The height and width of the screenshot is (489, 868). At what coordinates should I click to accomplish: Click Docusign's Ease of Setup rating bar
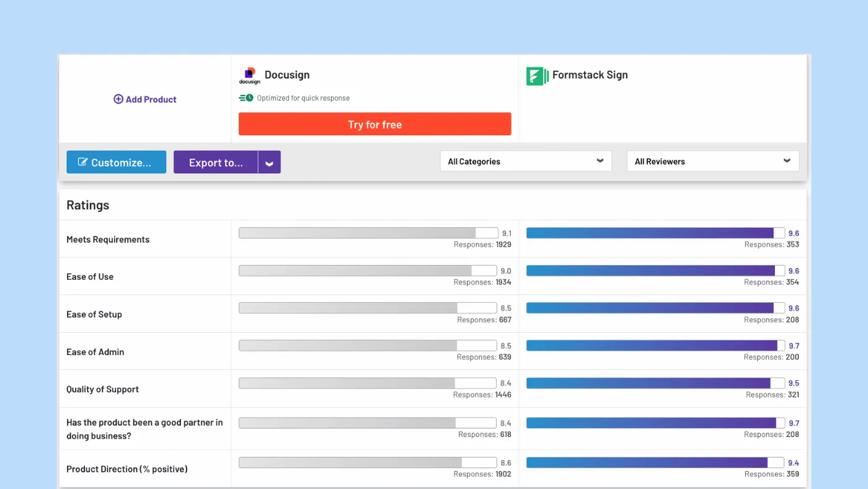(368, 307)
